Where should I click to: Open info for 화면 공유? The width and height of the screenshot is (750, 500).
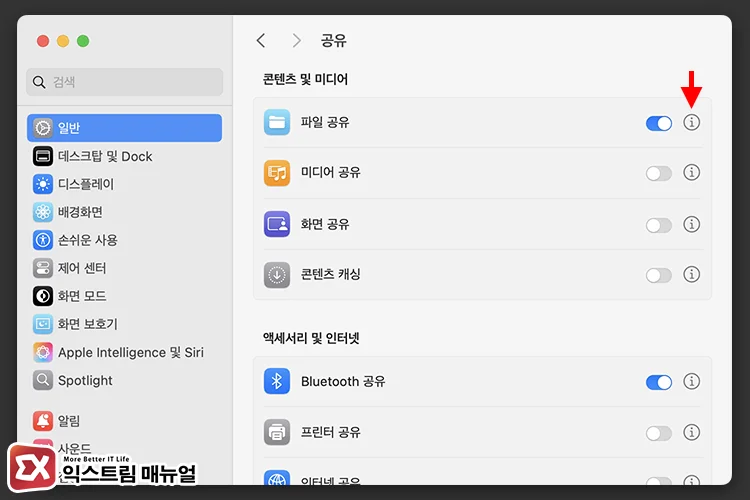(691, 224)
